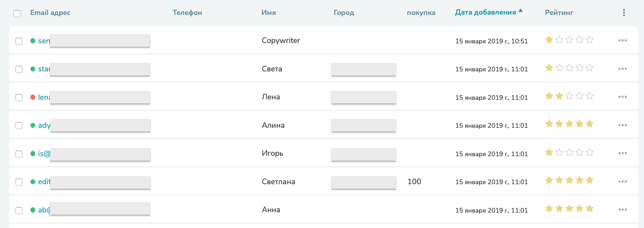This screenshot has height=228, width=644.
Task: Open column options vertical dots menu
Action: tap(624, 13)
